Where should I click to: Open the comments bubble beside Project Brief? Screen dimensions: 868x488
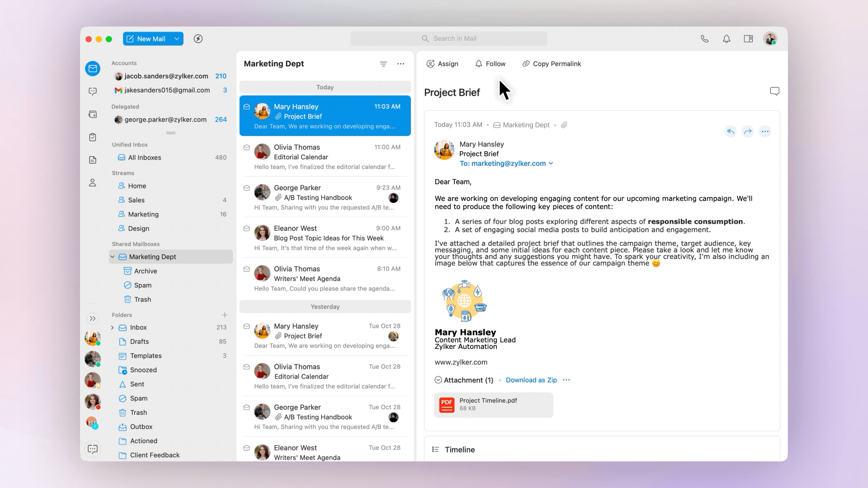[774, 92]
